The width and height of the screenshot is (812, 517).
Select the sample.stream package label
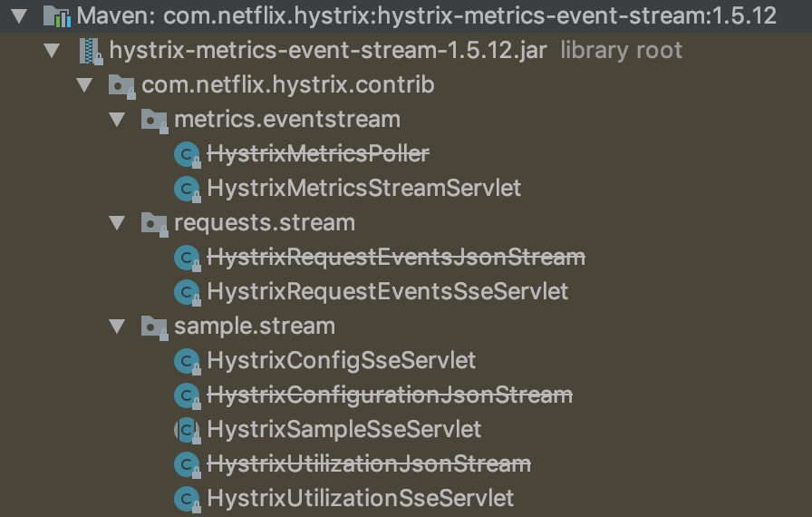pyautogui.click(x=255, y=327)
